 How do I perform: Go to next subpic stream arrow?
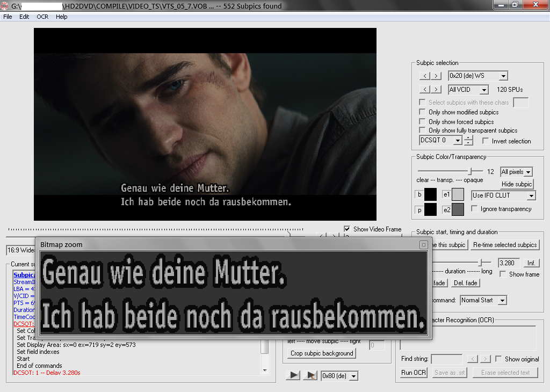pos(436,76)
